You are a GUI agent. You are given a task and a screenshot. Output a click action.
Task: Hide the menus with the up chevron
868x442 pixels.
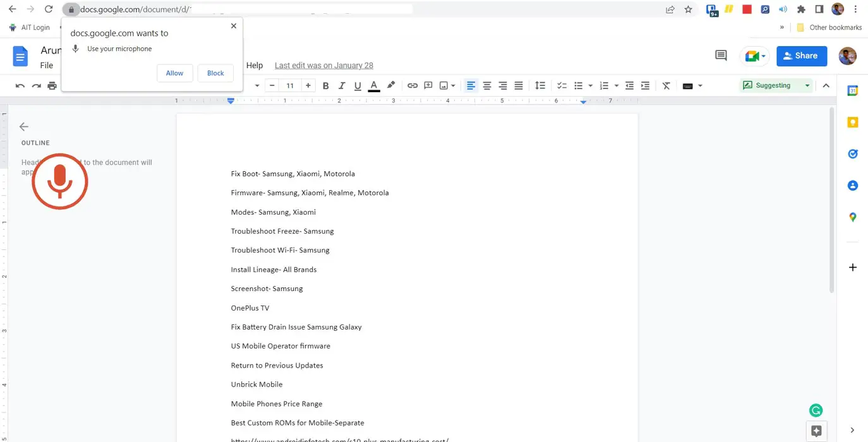(826, 86)
